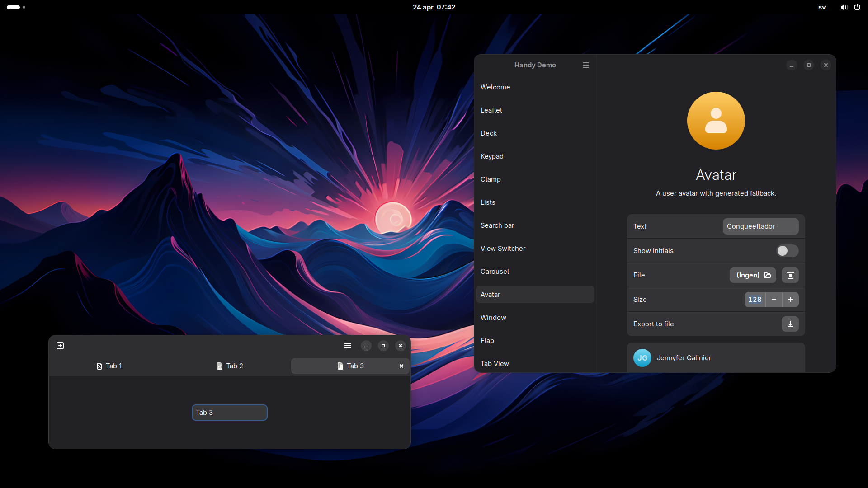Viewport: 868px width, 488px height.
Task: Open the View Switcher page
Action: (503, 249)
